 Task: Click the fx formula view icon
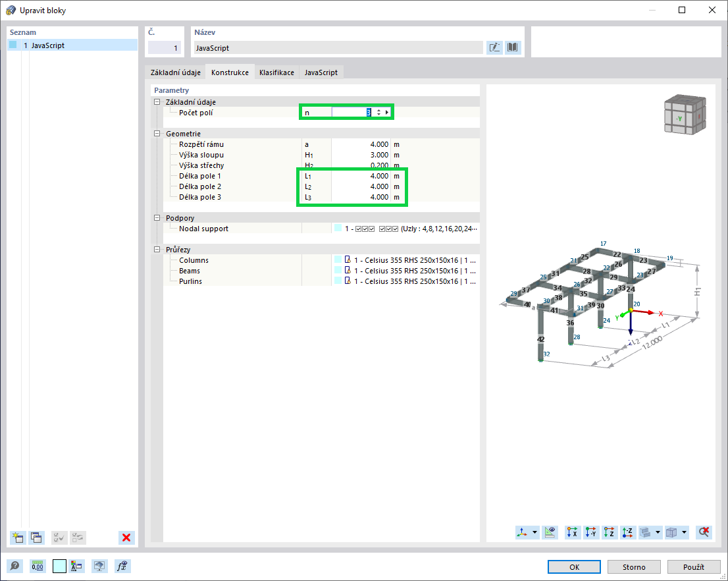(x=122, y=566)
